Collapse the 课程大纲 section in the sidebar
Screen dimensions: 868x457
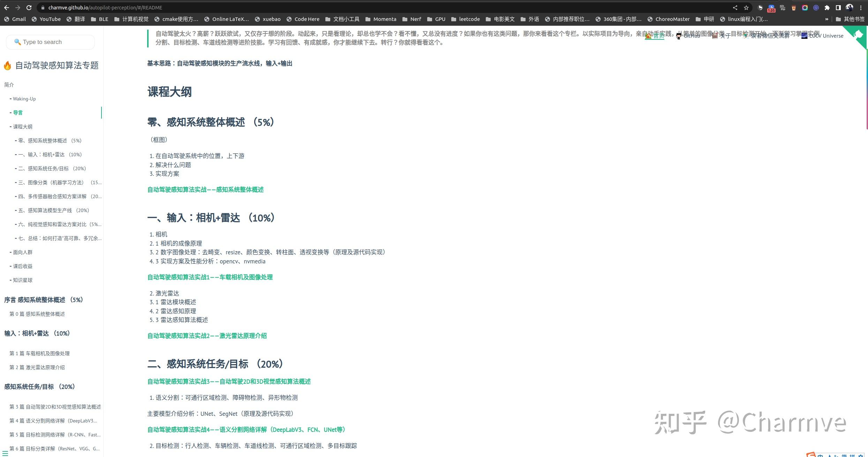[x=10, y=127]
